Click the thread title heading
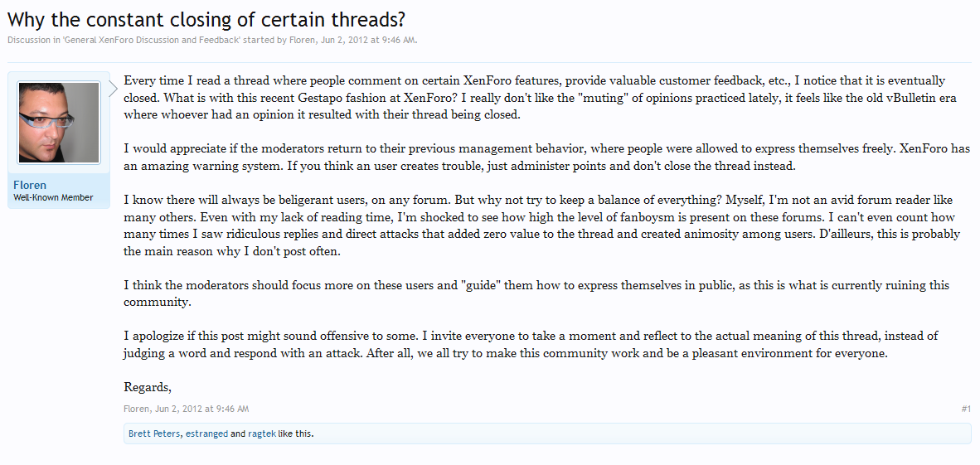Viewport: 980px width, 465px height. [206, 19]
